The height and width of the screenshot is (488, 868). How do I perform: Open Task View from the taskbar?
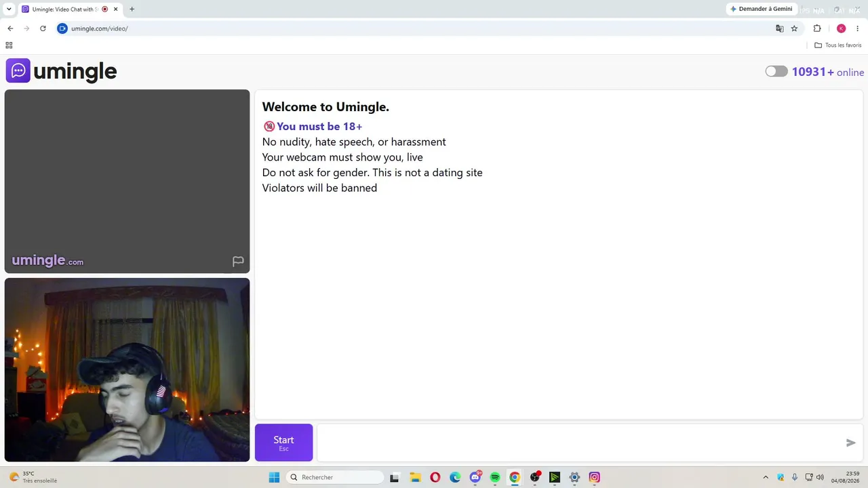click(394, 477)
